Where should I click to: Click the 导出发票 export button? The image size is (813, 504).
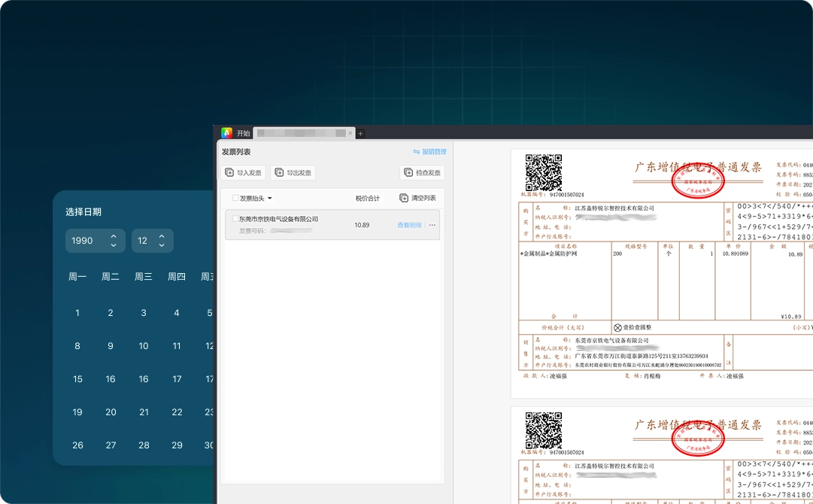coord(293,173)
